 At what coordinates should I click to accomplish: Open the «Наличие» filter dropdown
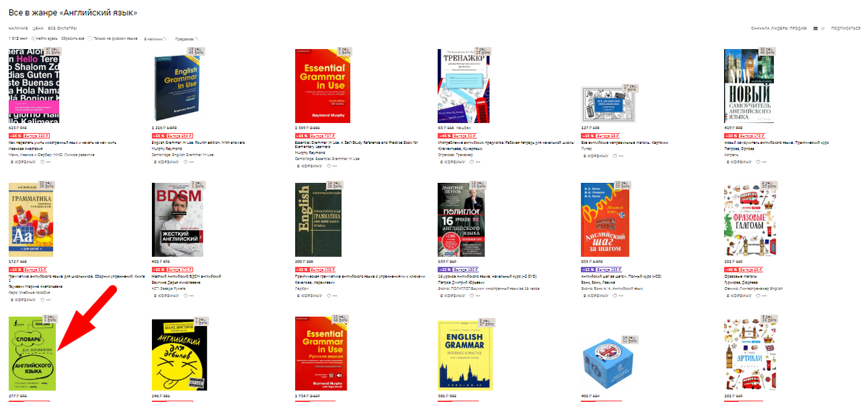pyautogui.click(x=17, y=27)
